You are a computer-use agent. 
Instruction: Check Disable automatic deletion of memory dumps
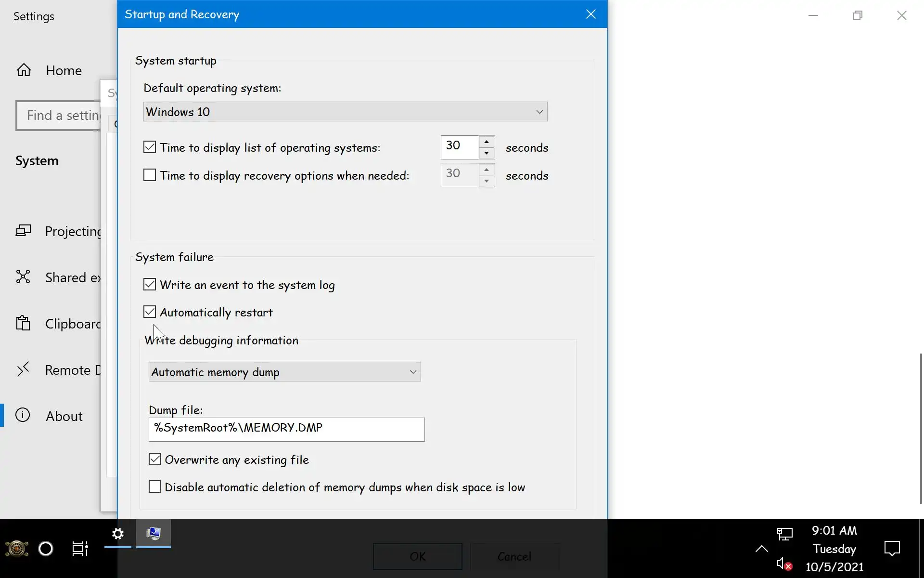coord(155,487)
